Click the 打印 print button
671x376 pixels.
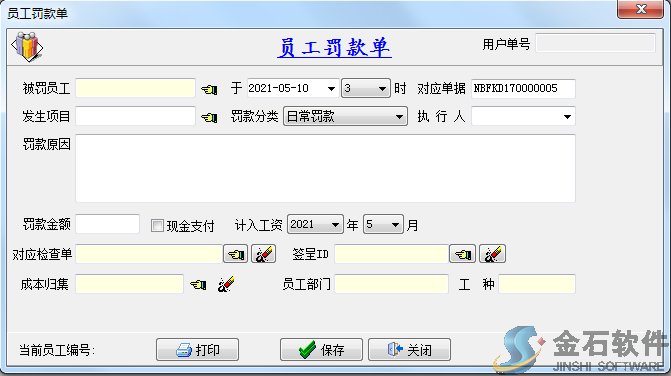click(197, 350)
